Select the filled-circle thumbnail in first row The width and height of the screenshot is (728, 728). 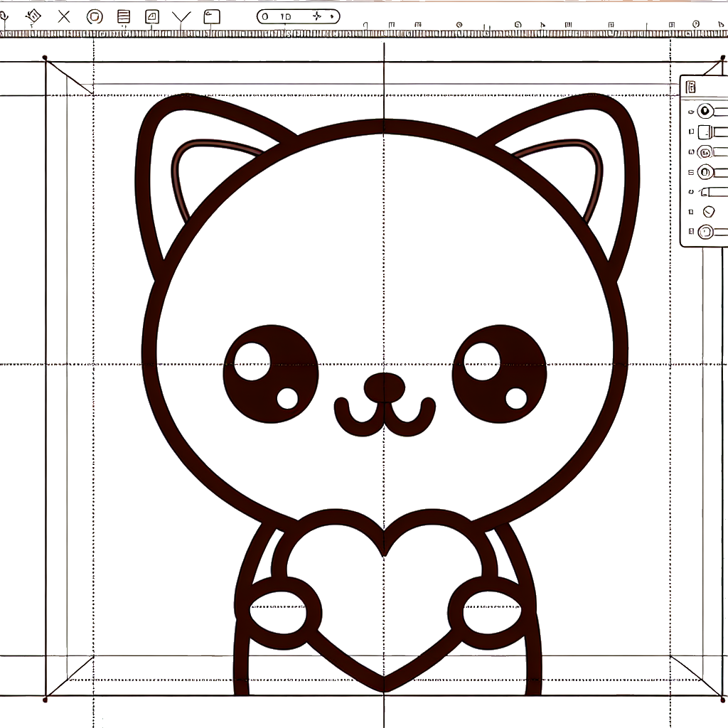(x=705, y=111)
